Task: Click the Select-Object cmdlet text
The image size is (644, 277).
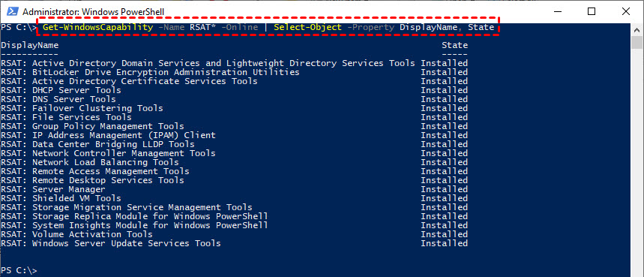Action: point(307,27)
